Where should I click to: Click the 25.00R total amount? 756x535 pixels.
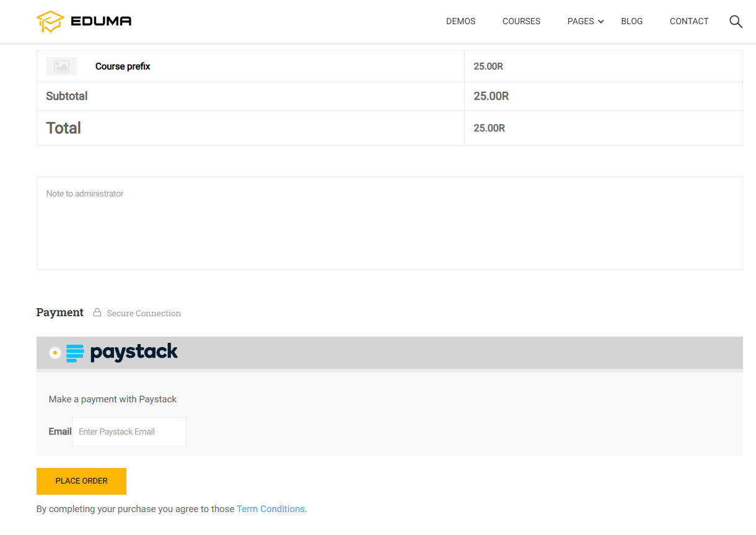click(490, 128)
